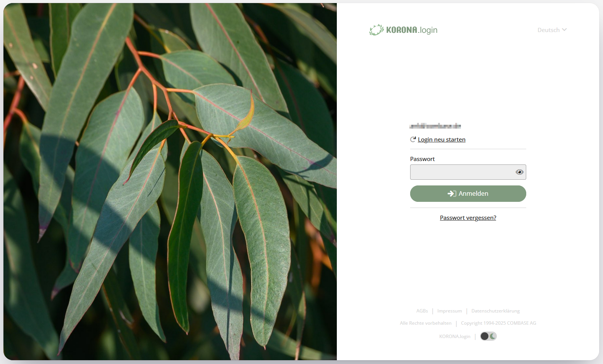
Task: Click the circular arrow restart icon
Action: click(x=413, y=139)
